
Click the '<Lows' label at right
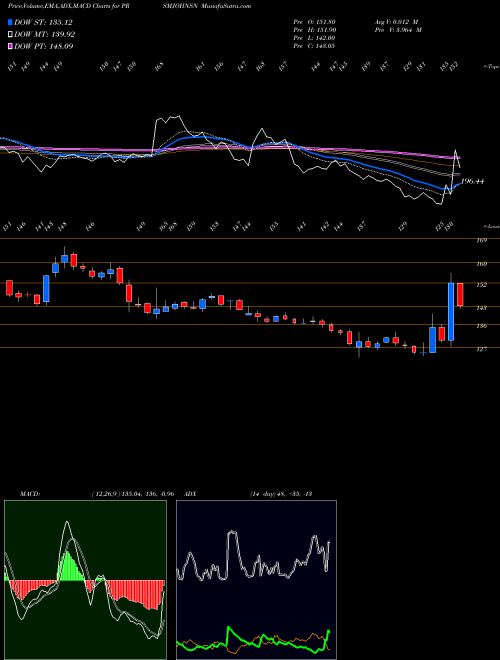[x=492, y=226]
